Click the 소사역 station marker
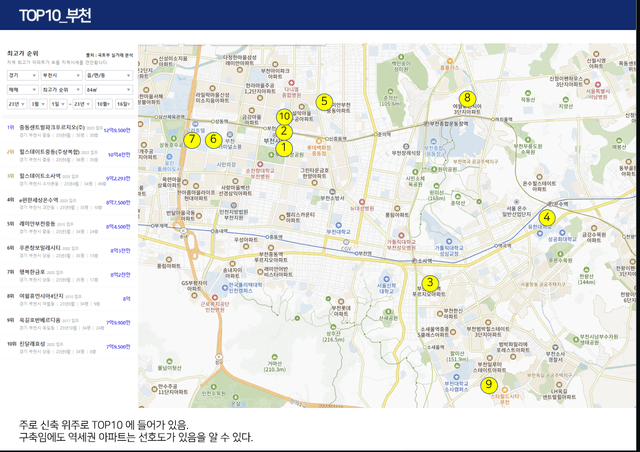The image size is (640, 452). (415, 261)
